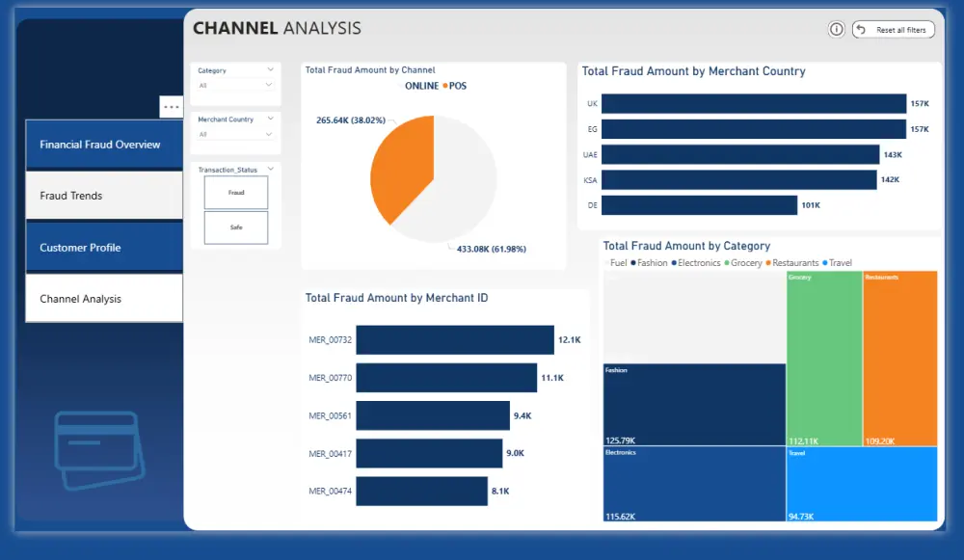This screenshot has height=560, width=964.
Task: Select Fraud in Transaction_Status slicer
Action: 236,193
